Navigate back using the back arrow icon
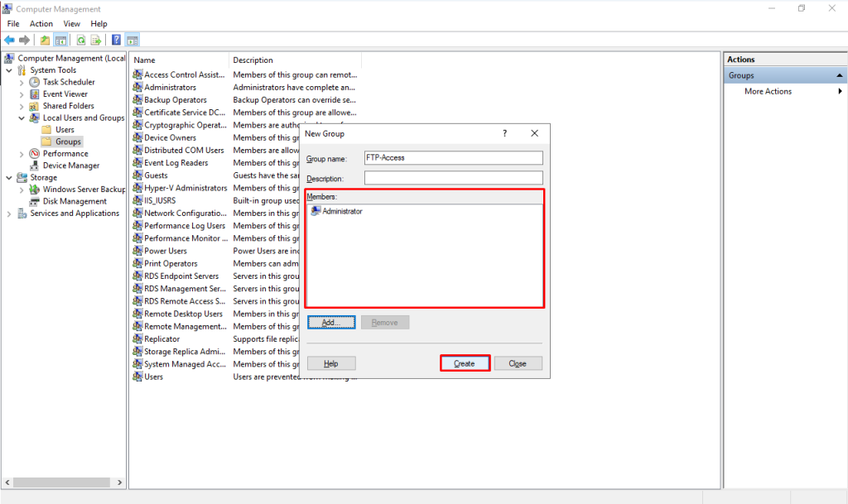The height and width of the screenshot is (504, 848). (10, 39)
